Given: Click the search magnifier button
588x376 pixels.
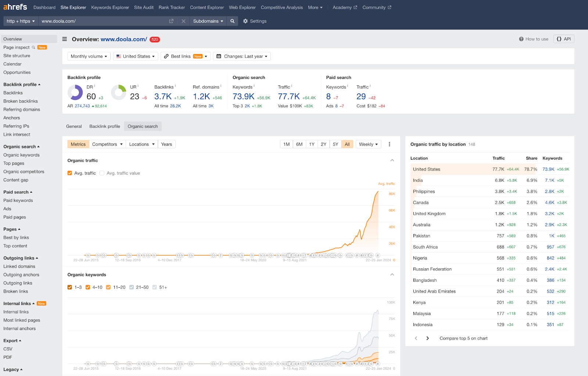Looking at the screenshot, I should point(232,21).
